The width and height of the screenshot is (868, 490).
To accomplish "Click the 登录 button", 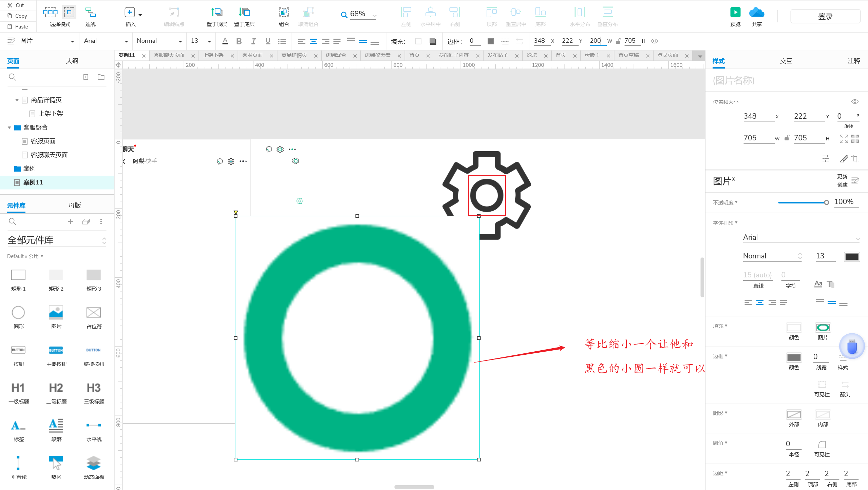I will click(x=825, y=16).
